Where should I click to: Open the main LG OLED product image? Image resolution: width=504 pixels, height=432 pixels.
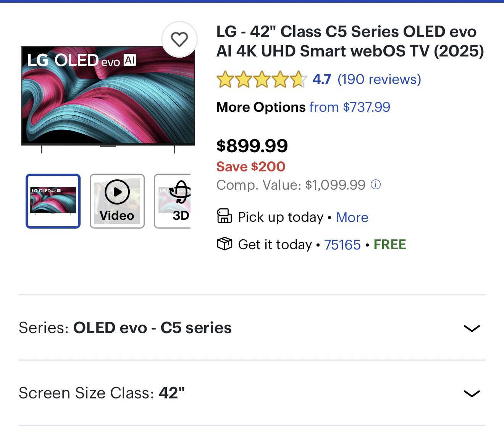point(108,97)
